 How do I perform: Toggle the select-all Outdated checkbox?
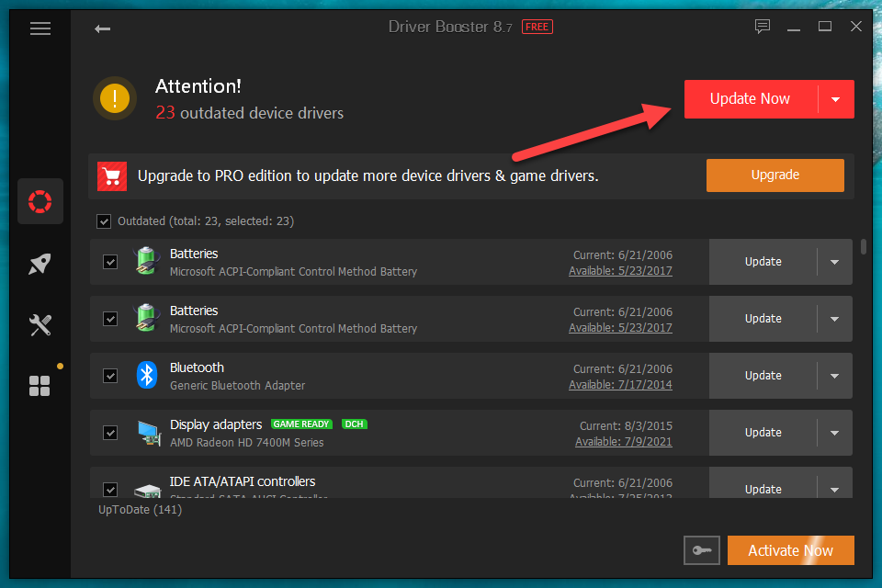pos(104,221)
